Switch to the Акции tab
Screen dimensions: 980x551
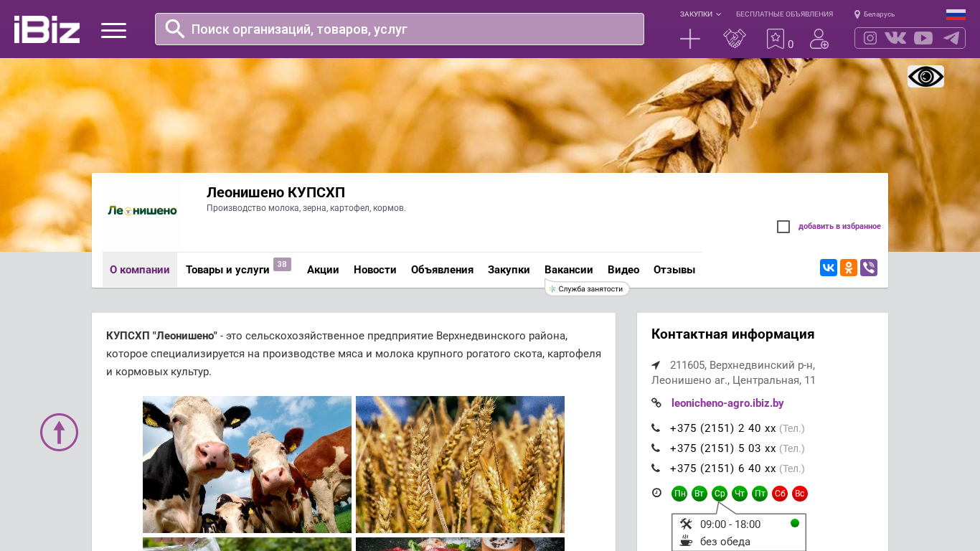coord(323,270)
